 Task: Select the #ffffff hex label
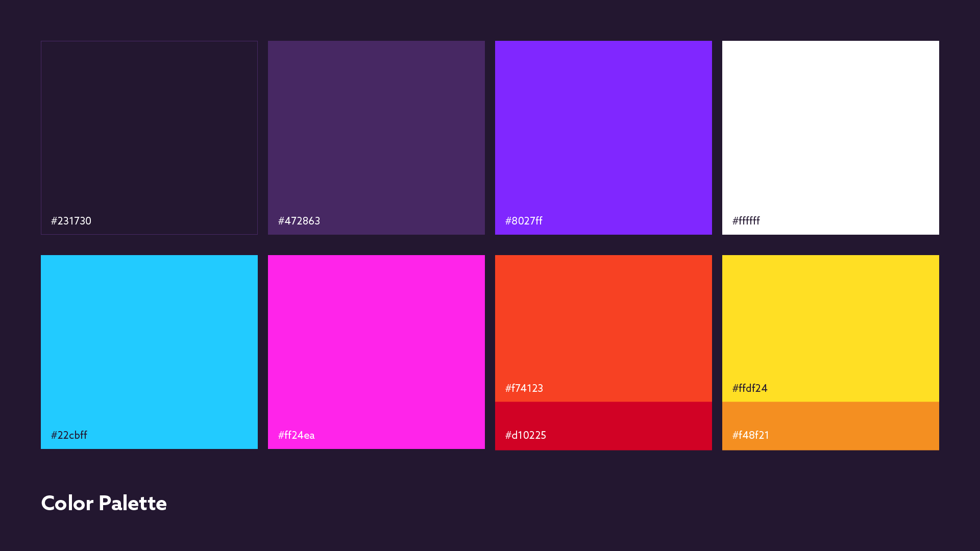point(746,221)
